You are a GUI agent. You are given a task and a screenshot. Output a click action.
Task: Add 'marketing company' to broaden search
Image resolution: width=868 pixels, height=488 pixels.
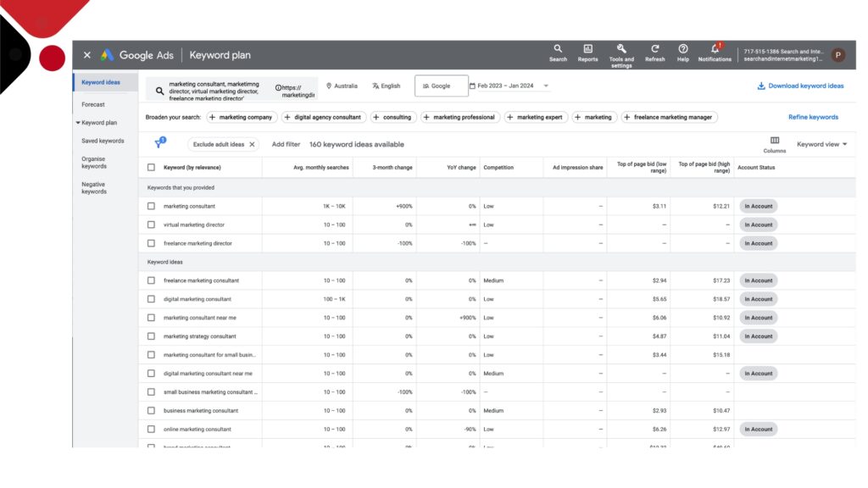(241, 117)
